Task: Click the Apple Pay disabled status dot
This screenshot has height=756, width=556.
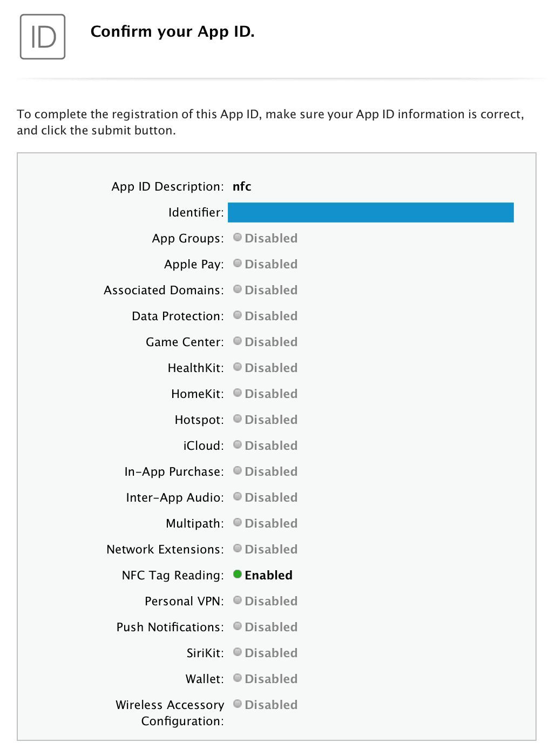Action: click(238, 263)
